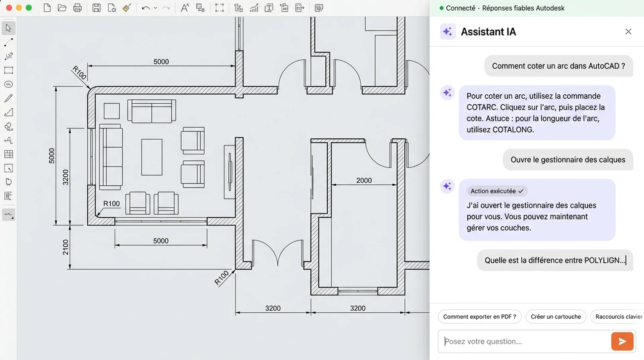Image resolution: width=644 pixels, height=360 pixels.
Task: Select the ellipse tool in the left toolbar
Action: tap(9, 84)
